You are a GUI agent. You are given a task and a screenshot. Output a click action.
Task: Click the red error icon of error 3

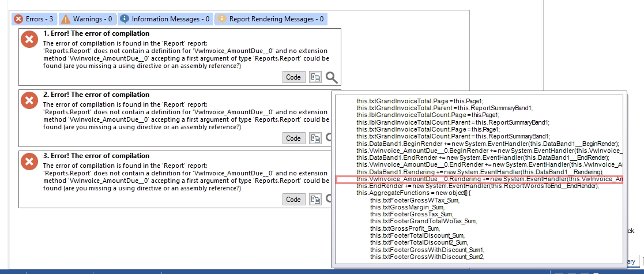pyautogui.click(x=29, y=162)
